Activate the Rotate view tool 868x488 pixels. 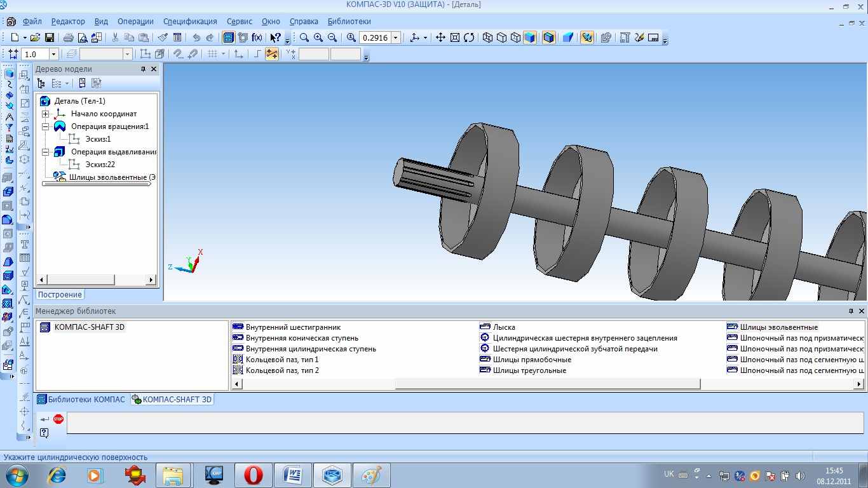click(469, 37)
